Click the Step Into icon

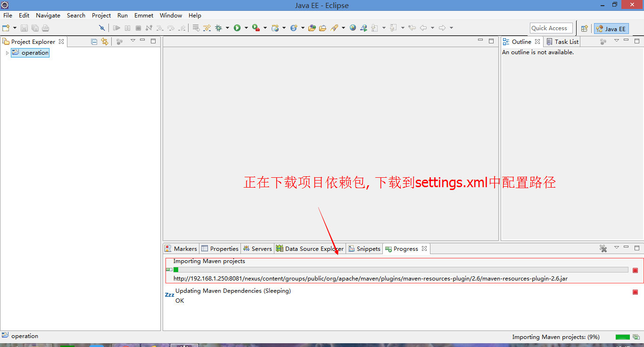[160, 28]
